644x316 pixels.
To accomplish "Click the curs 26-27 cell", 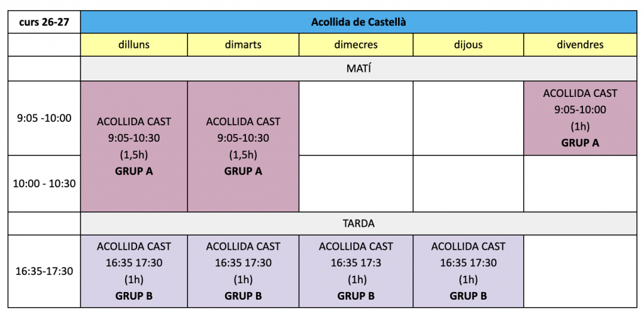I will point(45,22).
